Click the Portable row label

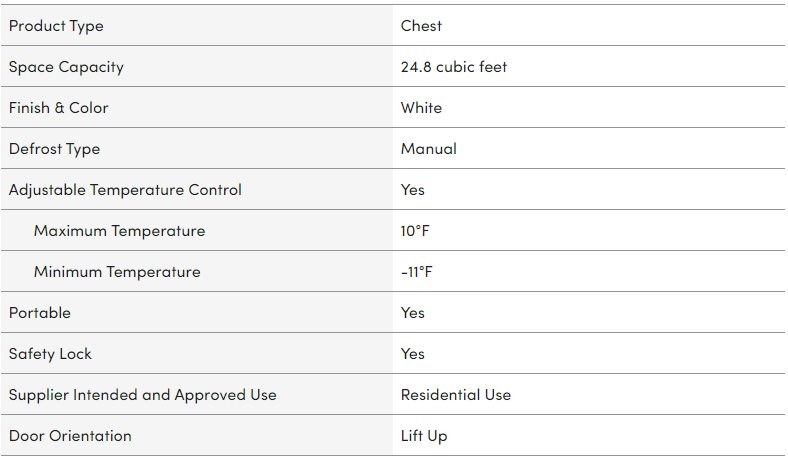click(40, 313)
